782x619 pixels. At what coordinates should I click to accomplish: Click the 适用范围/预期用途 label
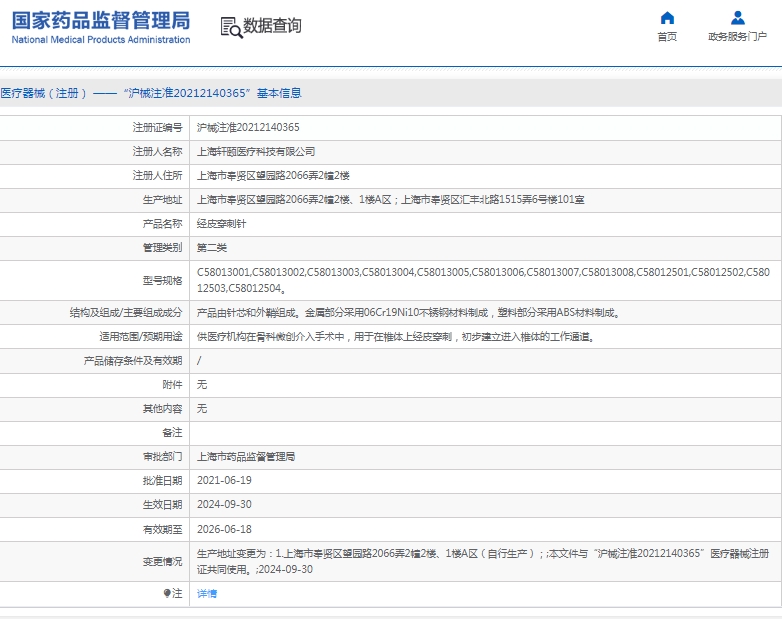pos(141,337)
